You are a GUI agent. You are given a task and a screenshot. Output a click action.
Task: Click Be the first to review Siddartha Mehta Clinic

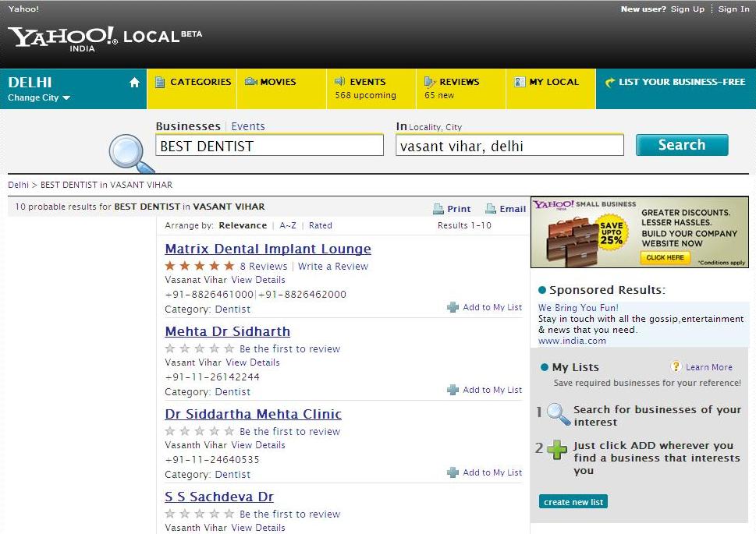pos(289,431)
